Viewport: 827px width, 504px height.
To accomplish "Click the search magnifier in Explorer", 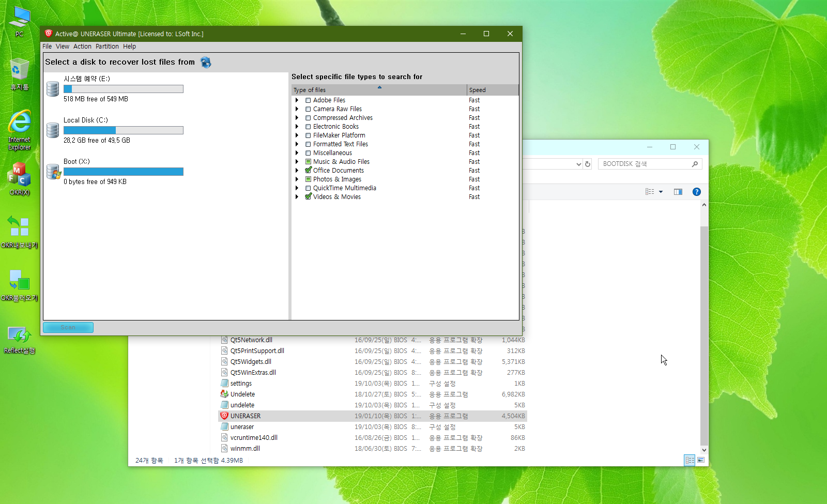I will click(x=695, y=164).
